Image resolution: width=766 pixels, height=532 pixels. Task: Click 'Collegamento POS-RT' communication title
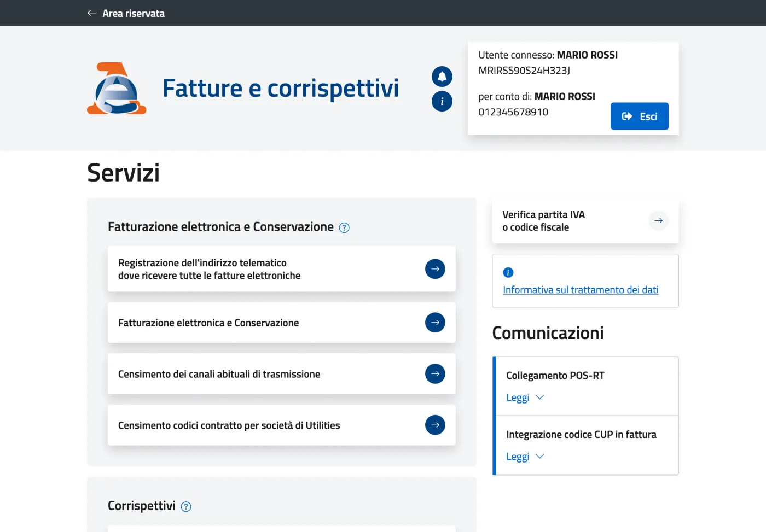pos(555,376)
